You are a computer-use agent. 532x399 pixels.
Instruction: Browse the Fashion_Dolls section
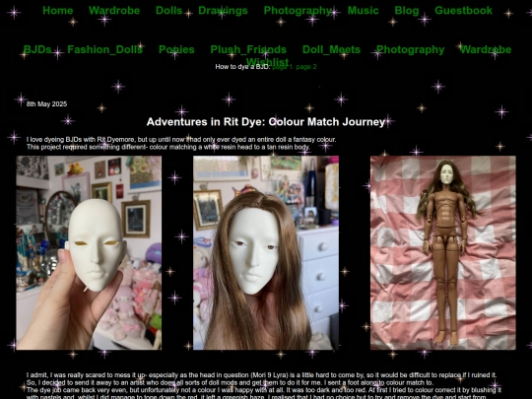pyautogui.click(x=104, y=49)
